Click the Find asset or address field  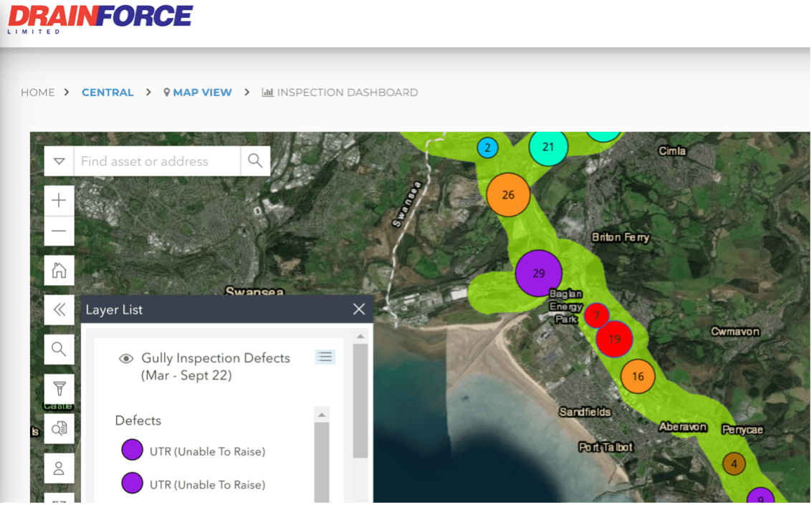point(156,161)
